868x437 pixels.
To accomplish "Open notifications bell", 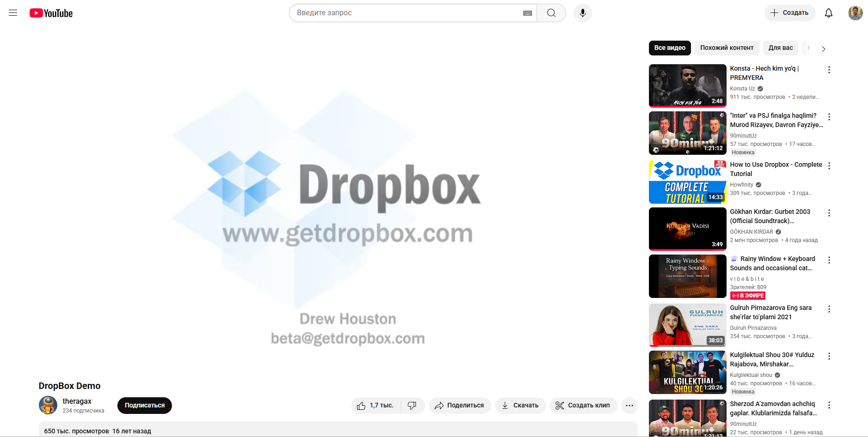I will click(829, 13).
